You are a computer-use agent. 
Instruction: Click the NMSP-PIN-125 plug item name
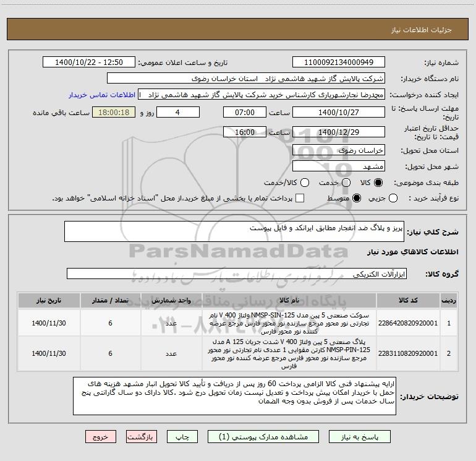click(x=289, y=354)
